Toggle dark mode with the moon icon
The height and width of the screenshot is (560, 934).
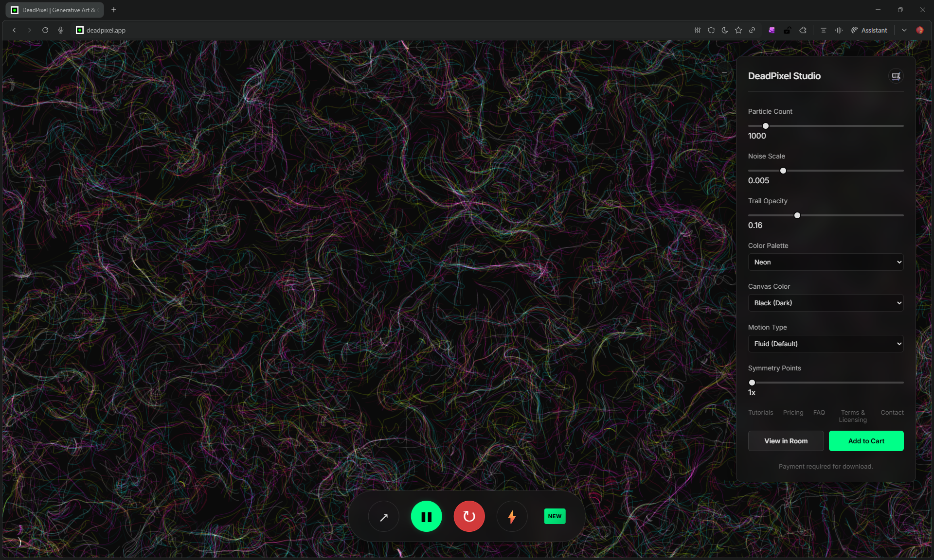[x=724, y=30]
